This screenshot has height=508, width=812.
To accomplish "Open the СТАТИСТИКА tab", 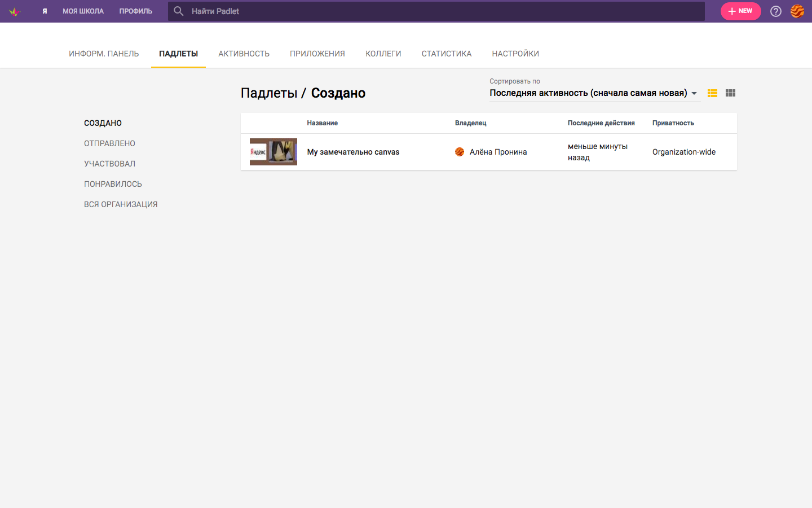I will (x=446, y=53).
